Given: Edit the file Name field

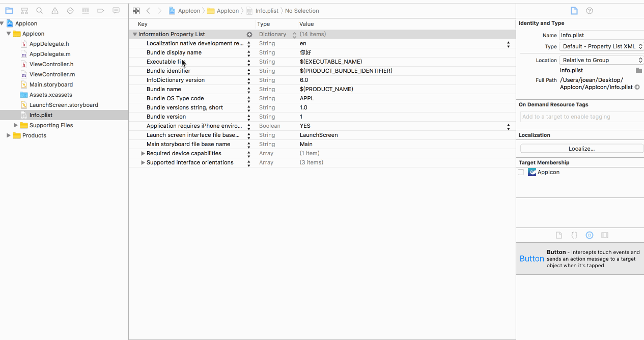Looking at the screenshot, I should coord(601,35).
